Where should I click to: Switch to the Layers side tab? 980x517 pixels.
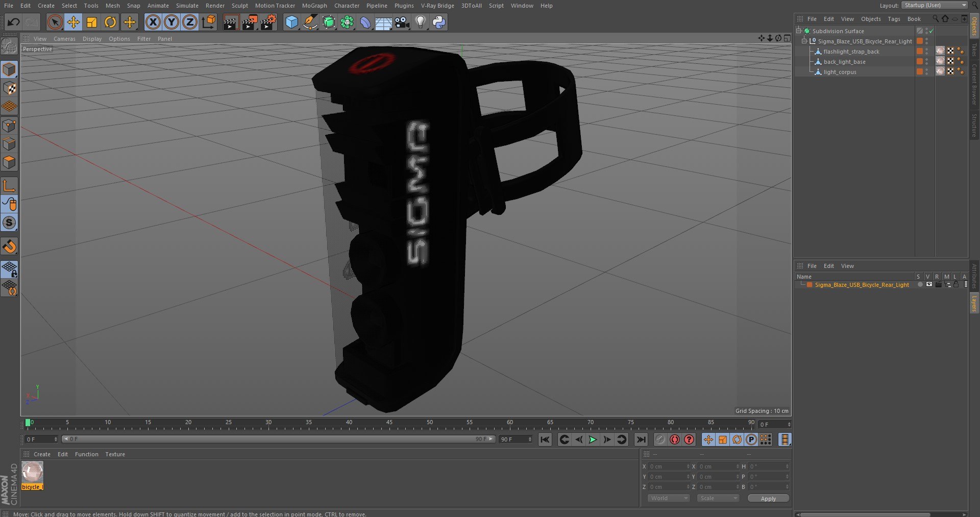(x=974, y=303)
